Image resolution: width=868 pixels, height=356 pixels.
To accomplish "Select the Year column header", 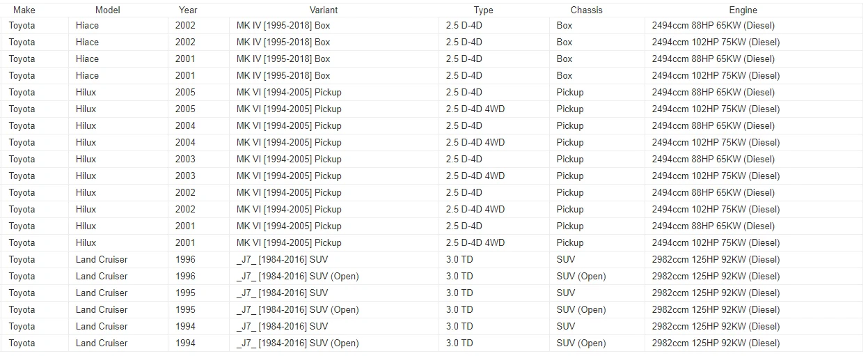I will tap(188, 10).
